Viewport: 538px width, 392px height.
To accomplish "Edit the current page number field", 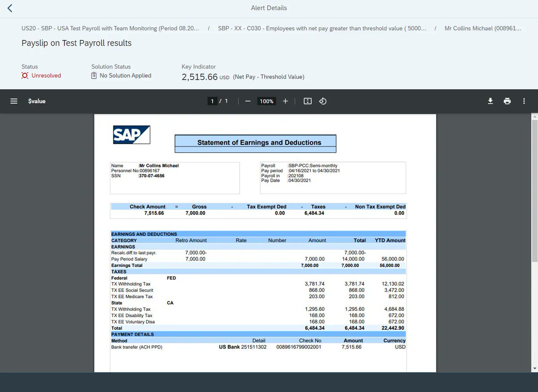I will point(213,101).
